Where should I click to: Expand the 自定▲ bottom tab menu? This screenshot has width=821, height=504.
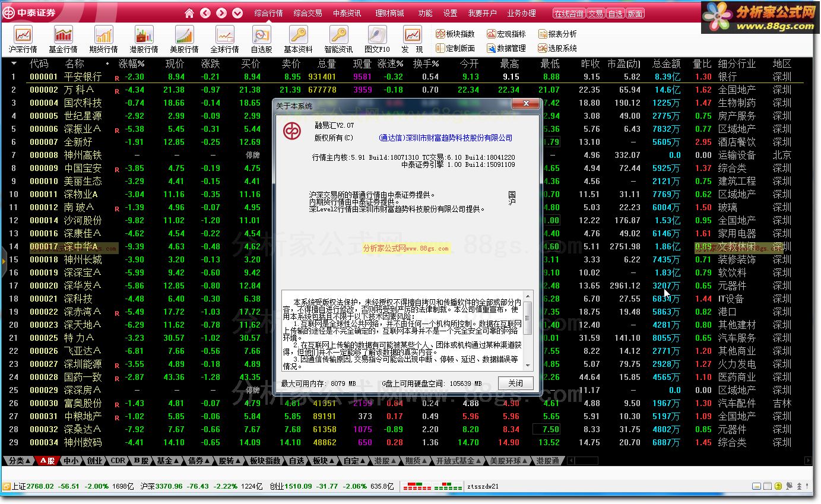point(354,461)
